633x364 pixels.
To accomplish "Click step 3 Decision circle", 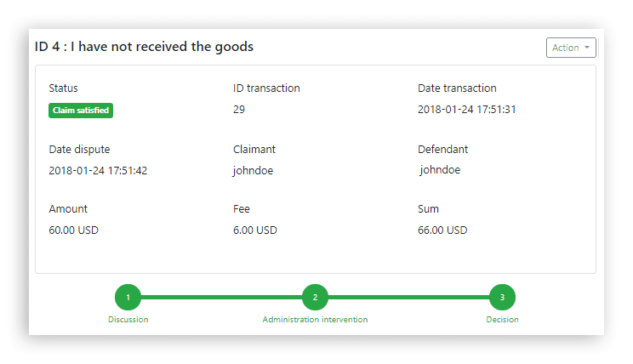I will click(502, 297).
